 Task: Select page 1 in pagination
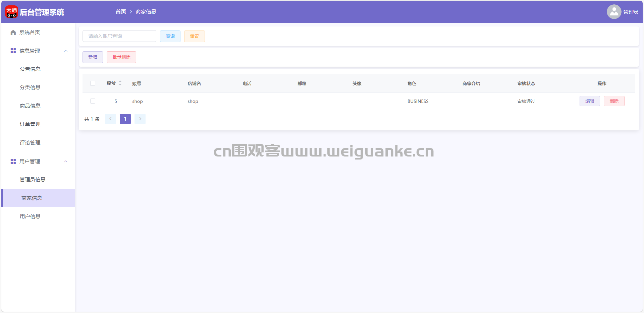tap(125, 119)
